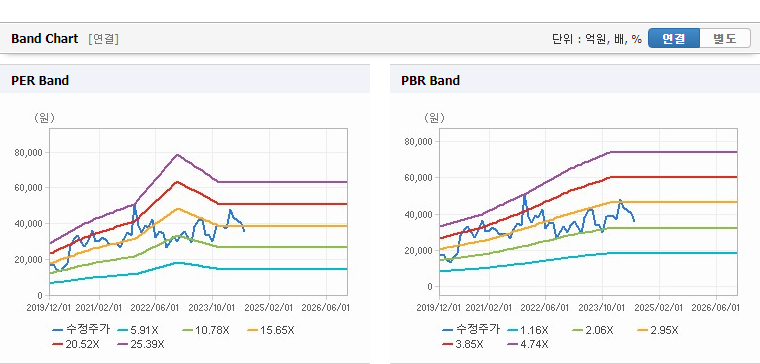Toggle 1.16X series in PBR legend
Viewport: 760px width, 364px height.
pyautogui.click(x=528, y=331)
